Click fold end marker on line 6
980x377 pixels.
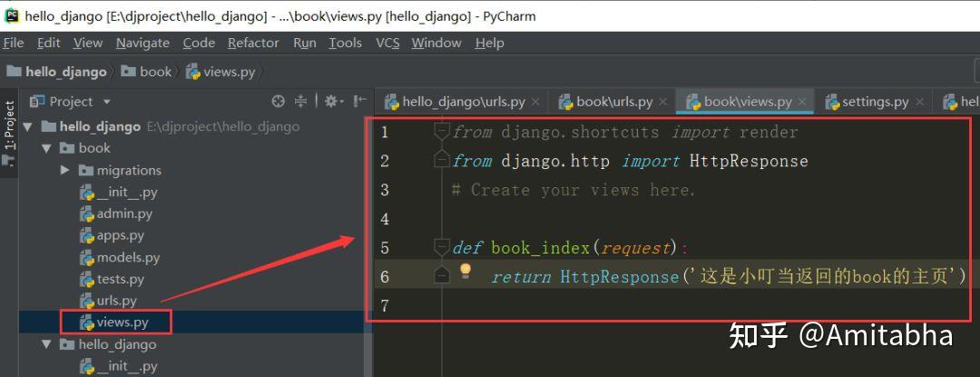(x=442, y=276)
